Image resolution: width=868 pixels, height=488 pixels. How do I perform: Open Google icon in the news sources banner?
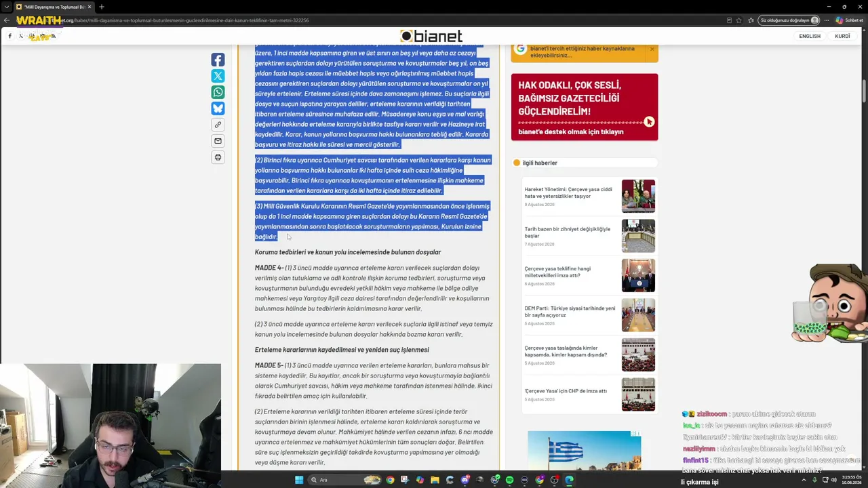(x=520, y=49)
